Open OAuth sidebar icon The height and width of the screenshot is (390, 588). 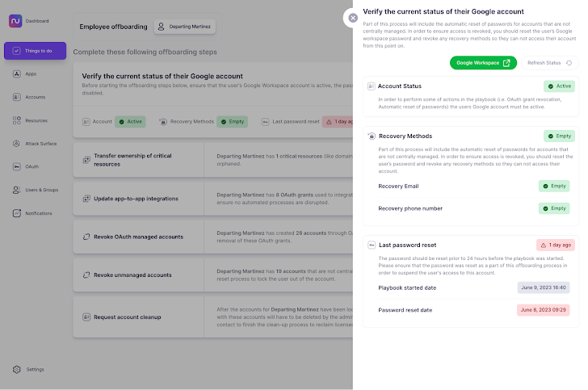point(17,166)
